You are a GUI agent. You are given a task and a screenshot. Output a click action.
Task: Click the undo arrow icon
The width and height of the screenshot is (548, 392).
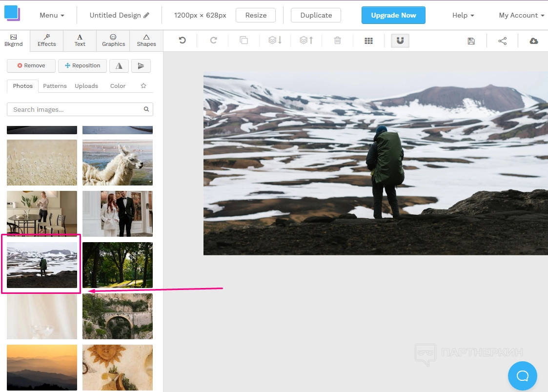click(x=183, y=41)
